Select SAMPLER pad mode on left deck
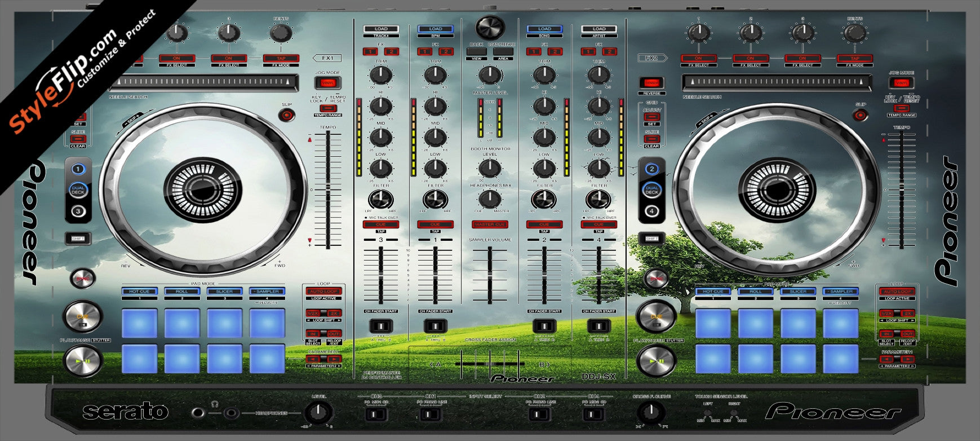The width and height of the screenshot is (980, 441). [x=267, y=292]
